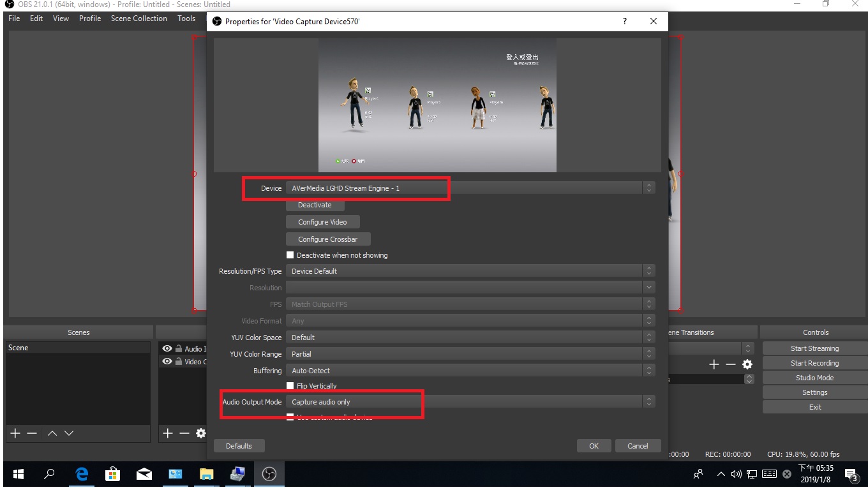Check the Flip Vertically checkbox

(290, 386)
